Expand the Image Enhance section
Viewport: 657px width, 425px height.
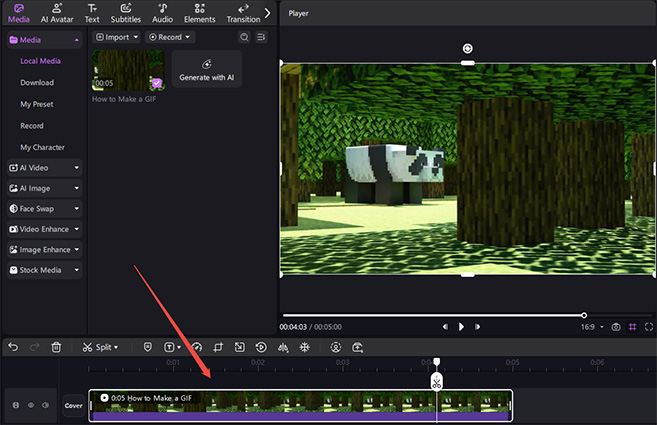pyautogui.click(x=44, y=250)
